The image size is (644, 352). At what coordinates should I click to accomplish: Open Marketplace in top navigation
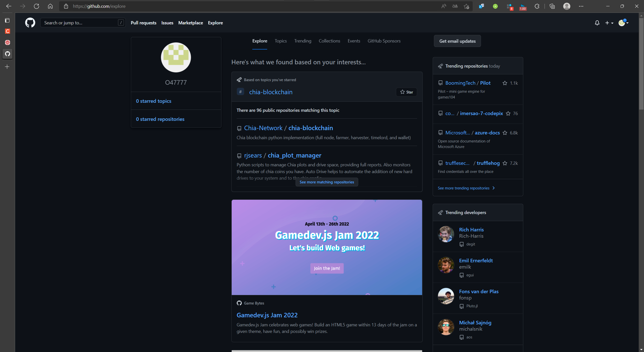point(190,23)
